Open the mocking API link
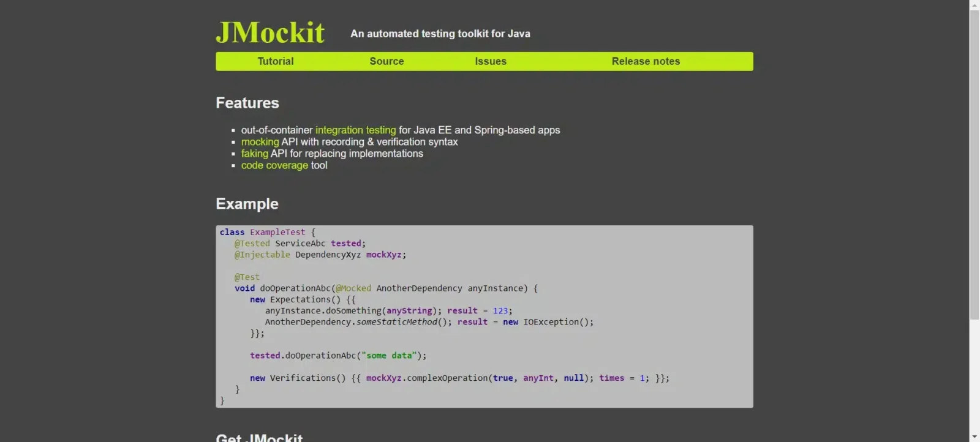 click(260, 141)
